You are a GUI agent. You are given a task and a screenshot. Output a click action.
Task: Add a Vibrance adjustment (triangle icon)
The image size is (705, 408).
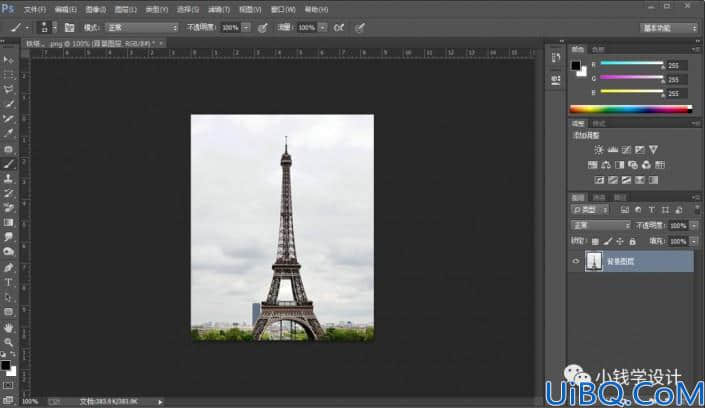[653, 150]
